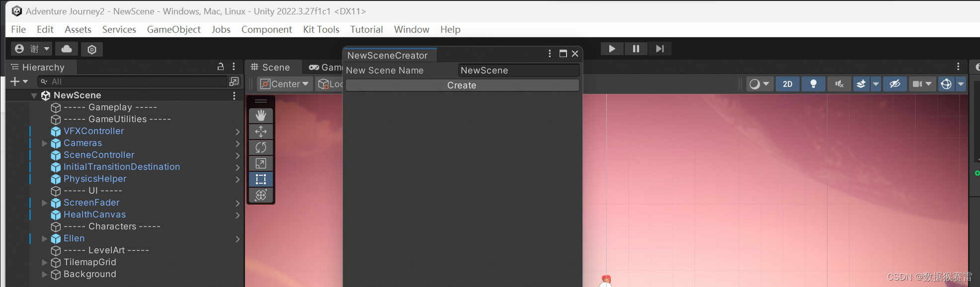Expand the Ellen object
Screen dimensions: 980x287
pos(44,239)
